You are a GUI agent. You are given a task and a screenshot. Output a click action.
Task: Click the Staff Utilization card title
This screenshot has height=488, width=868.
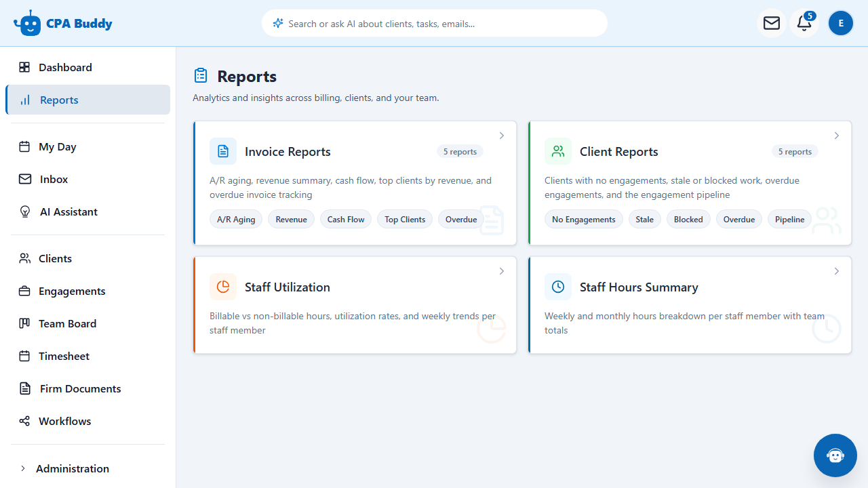tap(288, 287)
